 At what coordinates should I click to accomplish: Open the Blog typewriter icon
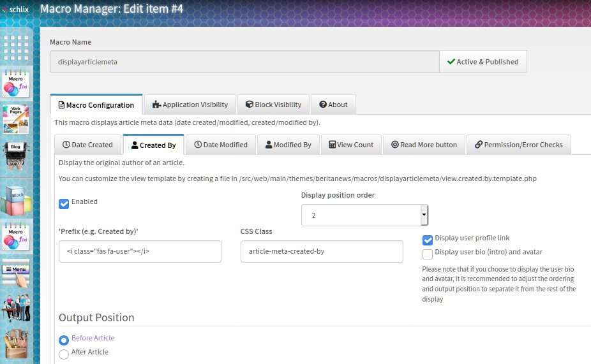[x=16, y=156]
